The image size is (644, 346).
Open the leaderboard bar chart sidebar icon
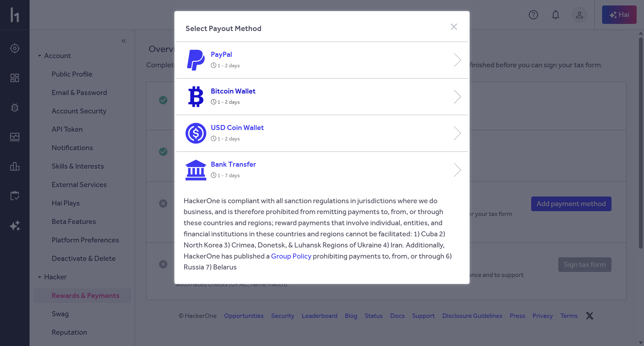(15, 166)
